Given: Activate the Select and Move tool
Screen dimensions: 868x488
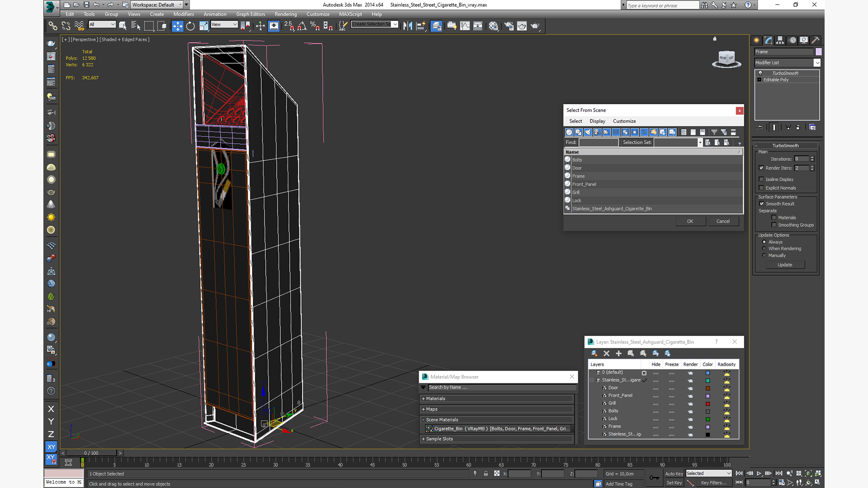Looking at the screenshot, I should [178, 26].
